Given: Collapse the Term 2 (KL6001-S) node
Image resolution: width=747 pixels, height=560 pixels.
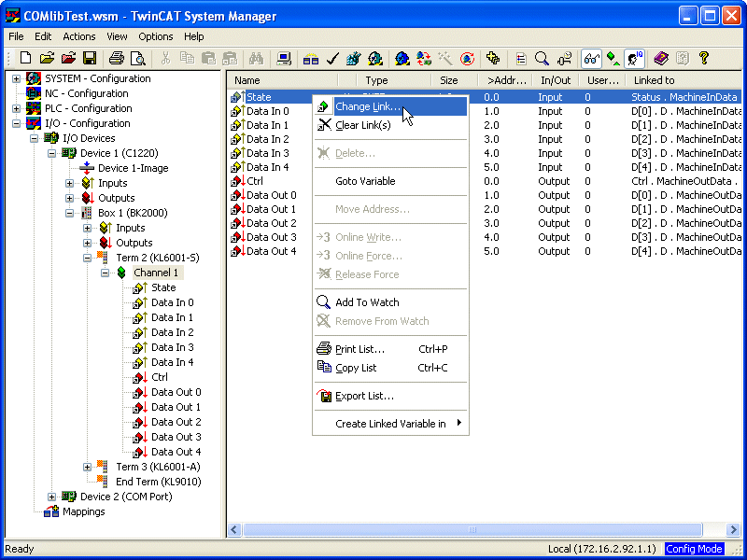Looking at the screenshot, I should (87, 258).
